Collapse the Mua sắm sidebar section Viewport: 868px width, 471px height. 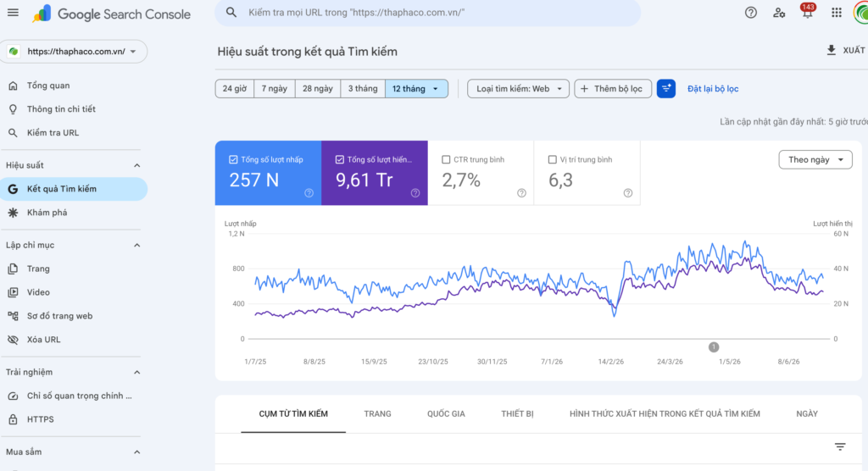click(136, 452)
